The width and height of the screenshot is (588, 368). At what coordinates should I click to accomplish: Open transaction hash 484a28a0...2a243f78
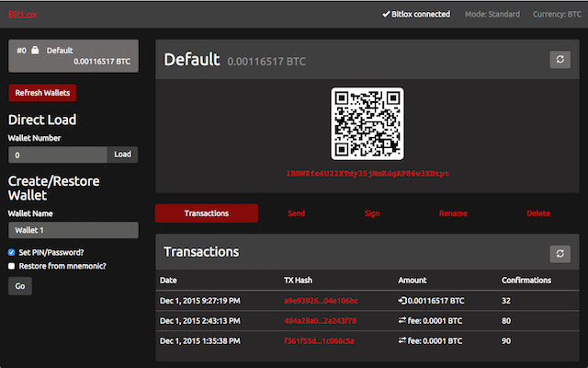(321, 321)
